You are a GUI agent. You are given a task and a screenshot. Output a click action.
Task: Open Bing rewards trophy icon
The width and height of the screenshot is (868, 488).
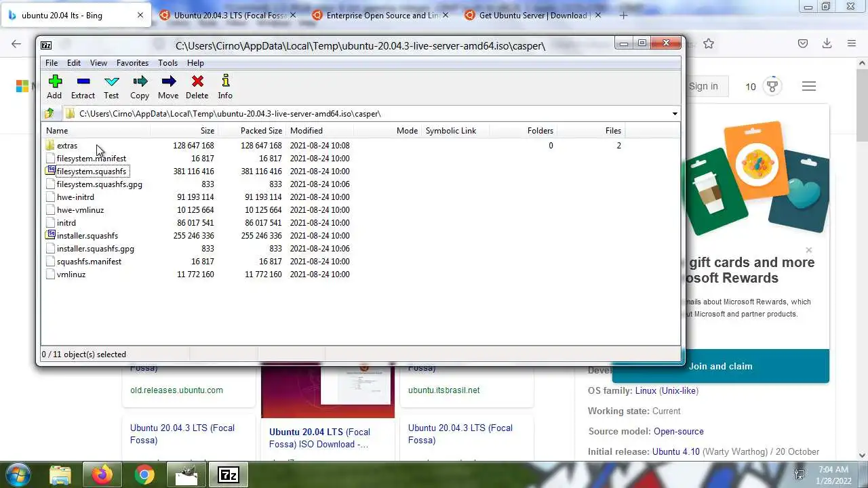772,86
